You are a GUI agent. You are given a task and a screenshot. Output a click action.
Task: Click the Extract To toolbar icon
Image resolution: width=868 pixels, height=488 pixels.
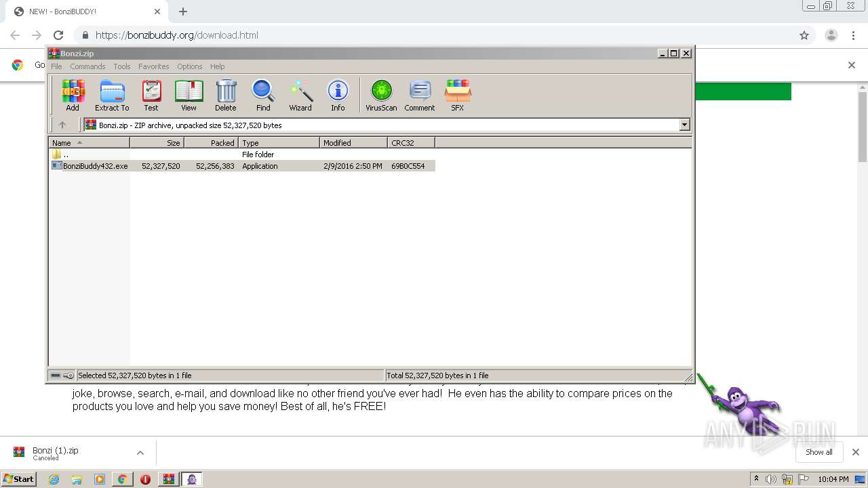pos(112,95)
